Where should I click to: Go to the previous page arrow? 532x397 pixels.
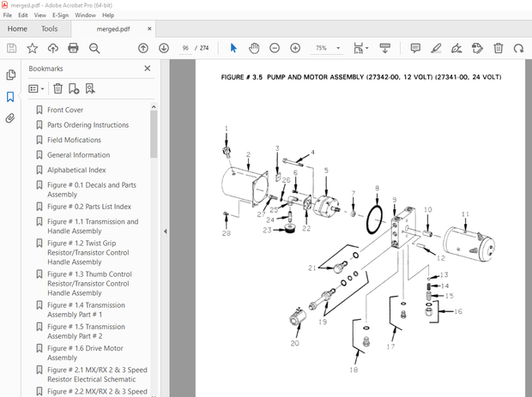coord(143,48)
